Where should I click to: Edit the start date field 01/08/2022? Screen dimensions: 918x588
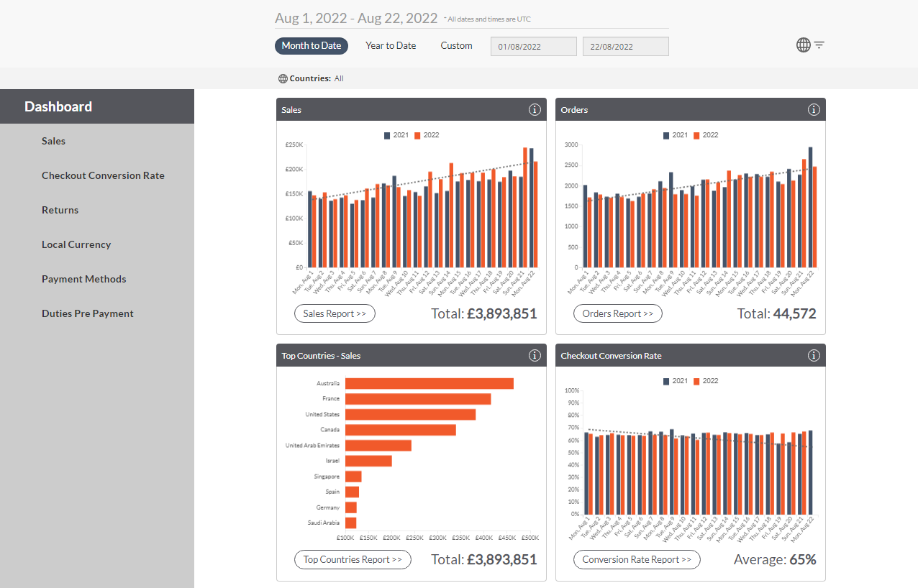pos(534,47)
